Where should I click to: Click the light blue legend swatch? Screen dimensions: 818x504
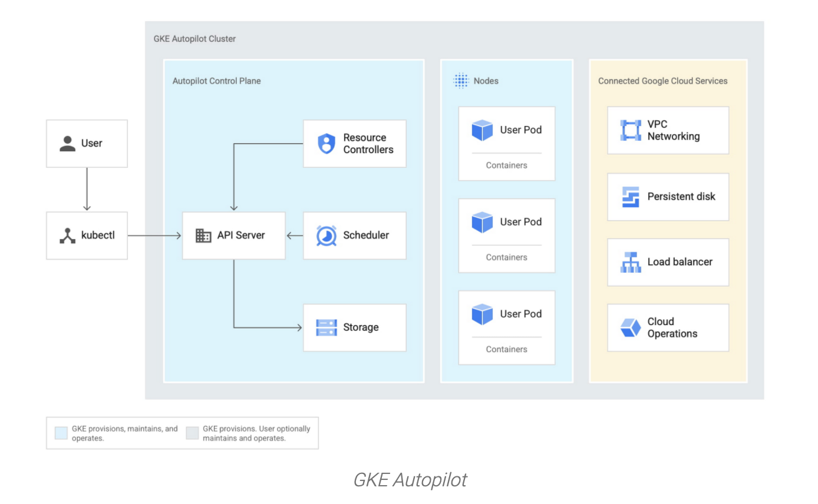click(61, 433)
